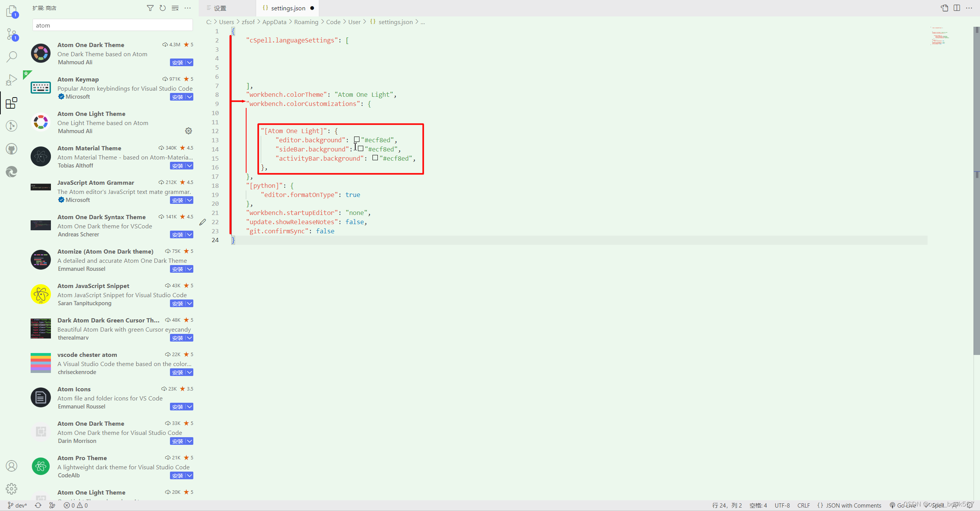980x511 pixels.
Task: Install Atom Material Theme
Action: [x=178, y=166]
